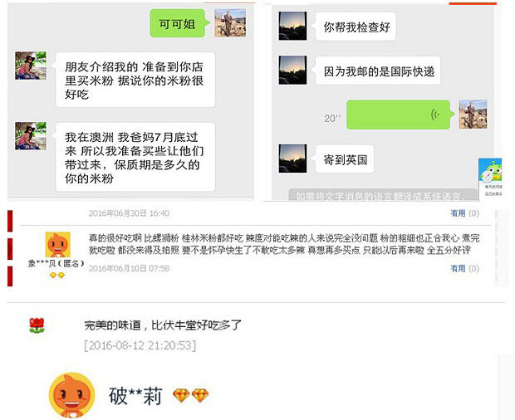This screenshot has height=420, width=515.
Task: Click the red rose icon beside the review
Action: coord(37,325)
